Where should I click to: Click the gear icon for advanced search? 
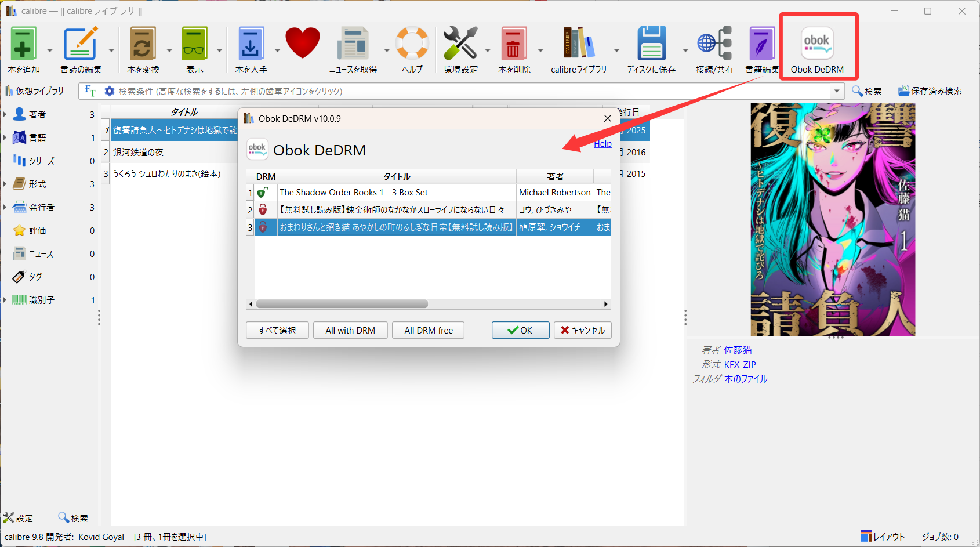[x=109, y=91]
